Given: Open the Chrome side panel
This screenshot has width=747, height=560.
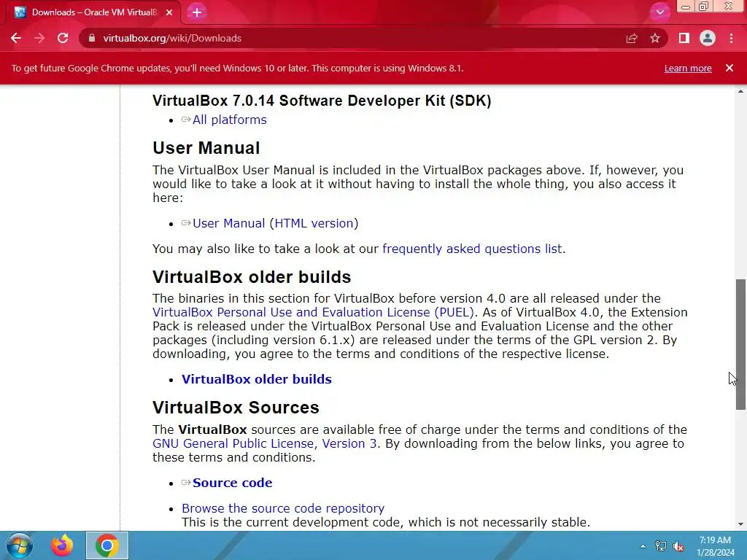Looking at the screenshot, I should click(x=684, y=38).
